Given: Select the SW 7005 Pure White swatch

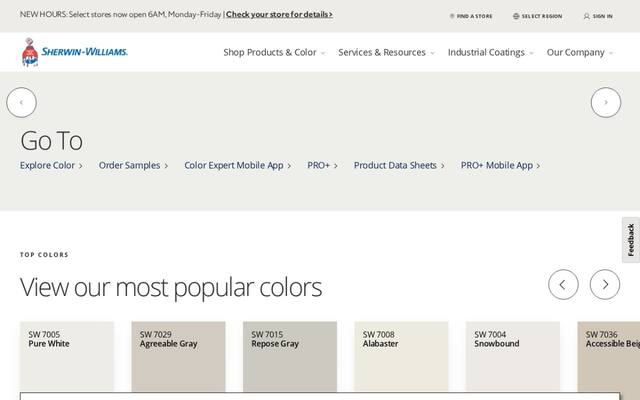Looking at the screenshot, I should (x=67, y=356).
